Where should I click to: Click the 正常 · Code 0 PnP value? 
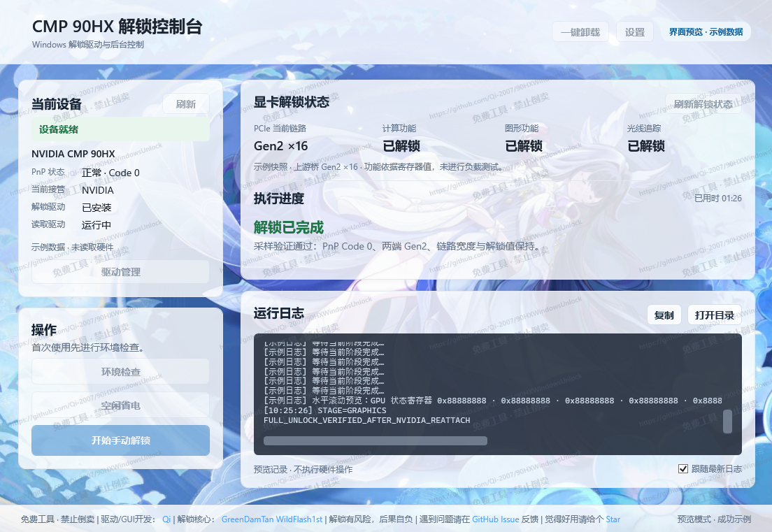[110, 173]
